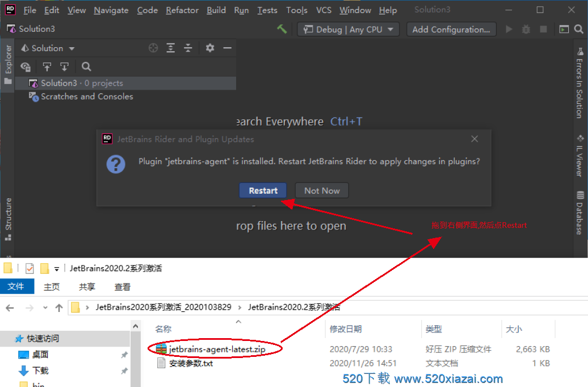This screenshot has width=588, height=387.
Task: Click the Stop square icon in toolbar
Action: click(543, 29)
